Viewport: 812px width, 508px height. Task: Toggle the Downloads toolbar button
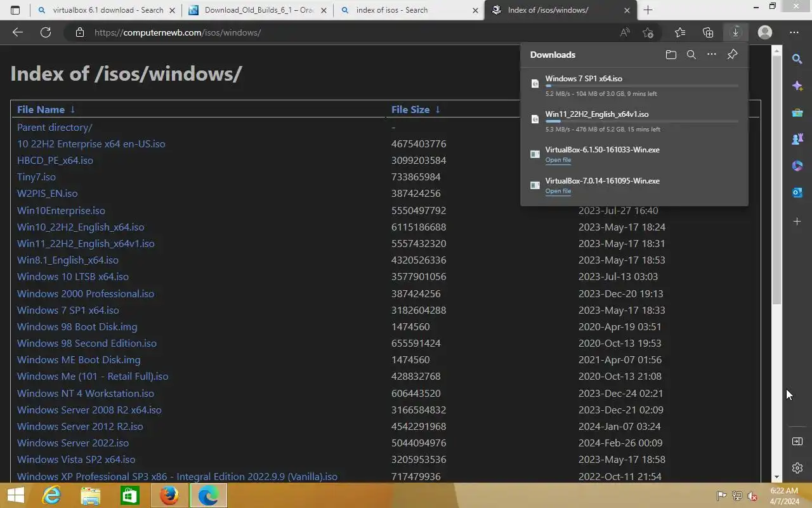click(736, 32)
